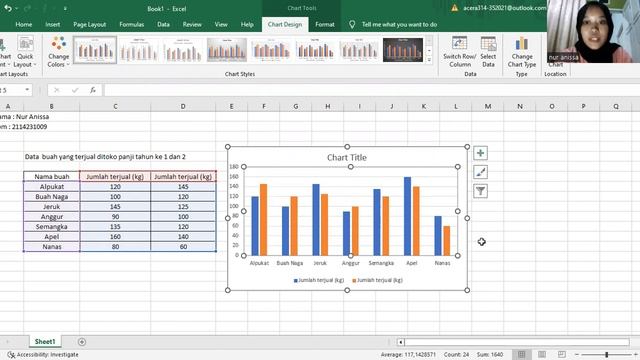Open the View ribbon tab
Image resolution: width=640 pixels, height=360 pixels.
pos(221,24)
